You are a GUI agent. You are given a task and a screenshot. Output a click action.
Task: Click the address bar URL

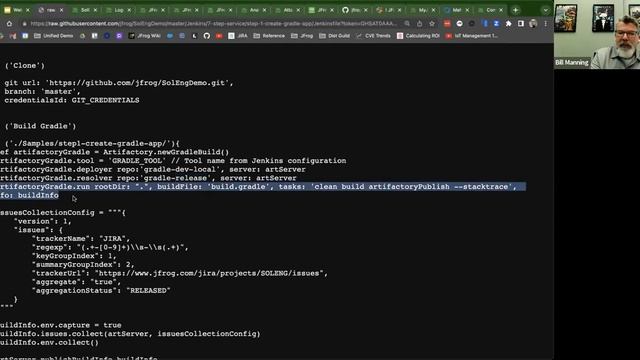tap(213, 24)
